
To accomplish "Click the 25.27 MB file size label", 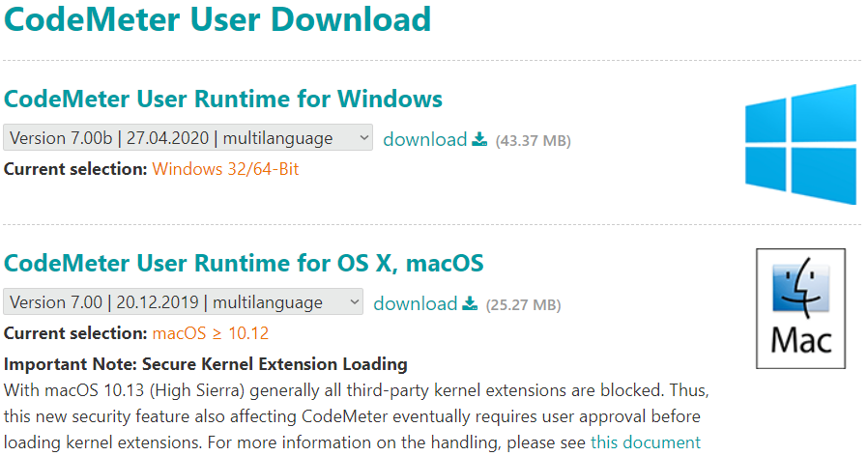I will pos(523,305).
